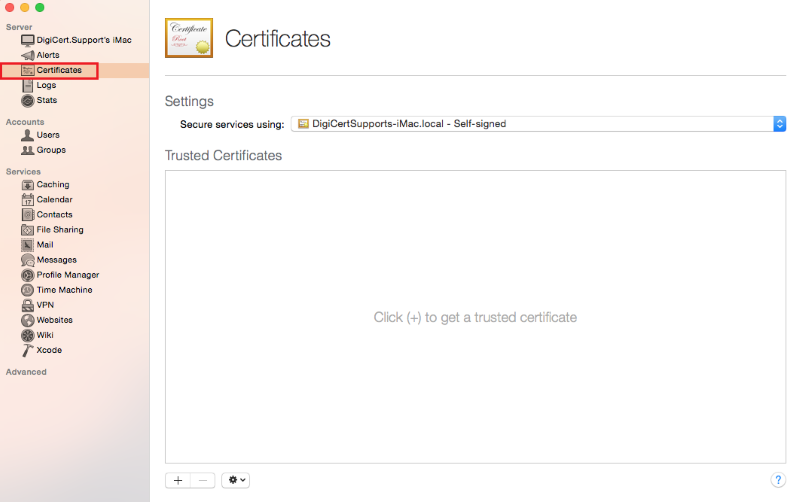Image resolution: width=800 pixels, height=502 pixels.
Task: Select the Profile Manager service icon
Action: [28, 275]
